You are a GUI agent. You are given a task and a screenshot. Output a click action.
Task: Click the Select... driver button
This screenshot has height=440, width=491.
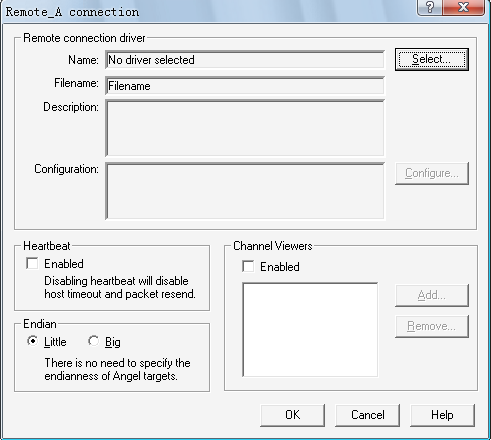coord(432,59)
